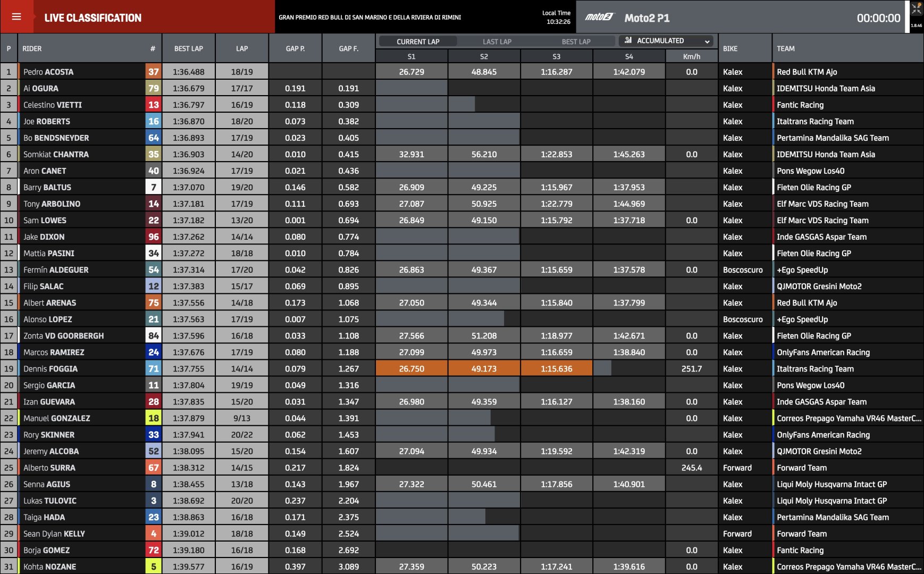
Task: Click best lap time 1:36.679
Action: coord(189,88)
